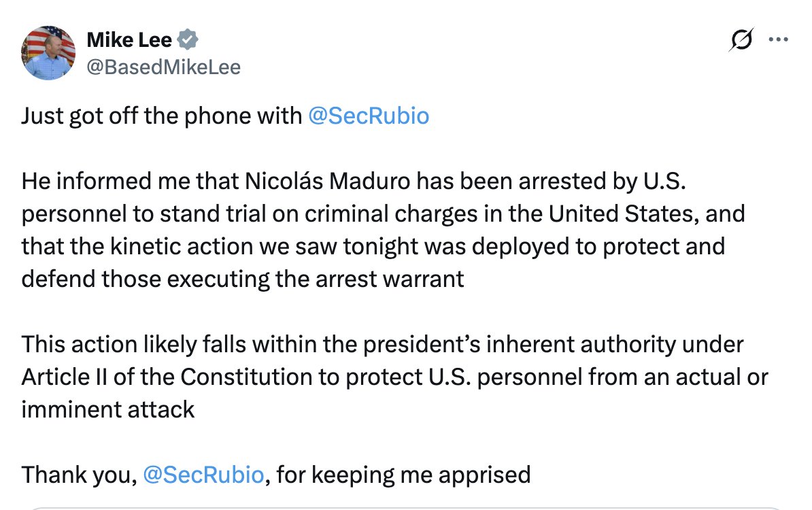Viewport: 812px width, 510px height.
Task: Open the embedded card below the post
Action: pos(405,507)
